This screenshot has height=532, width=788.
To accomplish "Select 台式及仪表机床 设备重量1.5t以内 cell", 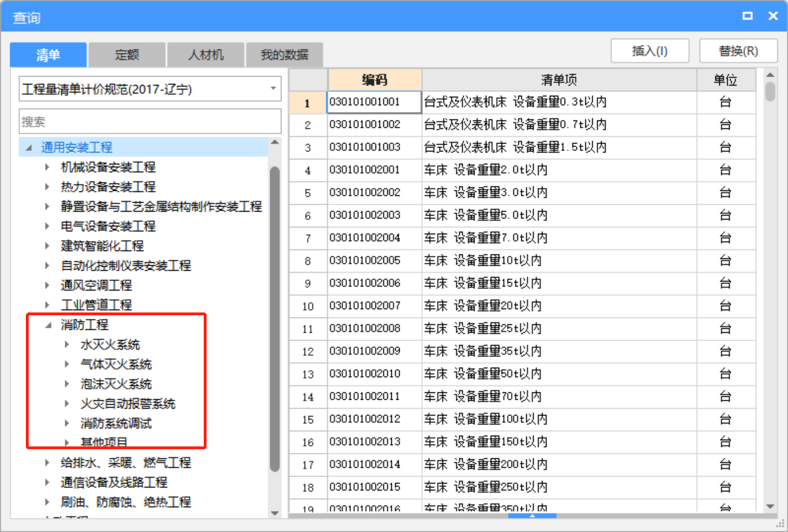I will (x=559, y=147).
